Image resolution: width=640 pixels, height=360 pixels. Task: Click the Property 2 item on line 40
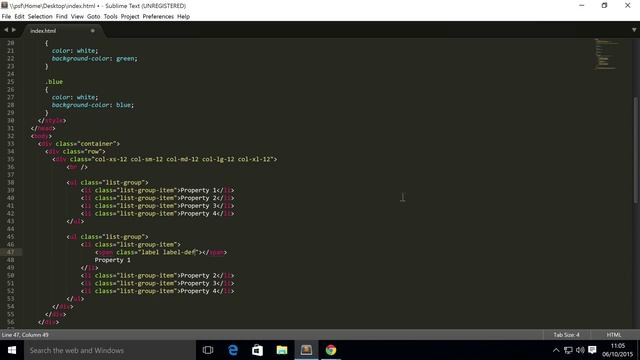click(x=157, y=198)
